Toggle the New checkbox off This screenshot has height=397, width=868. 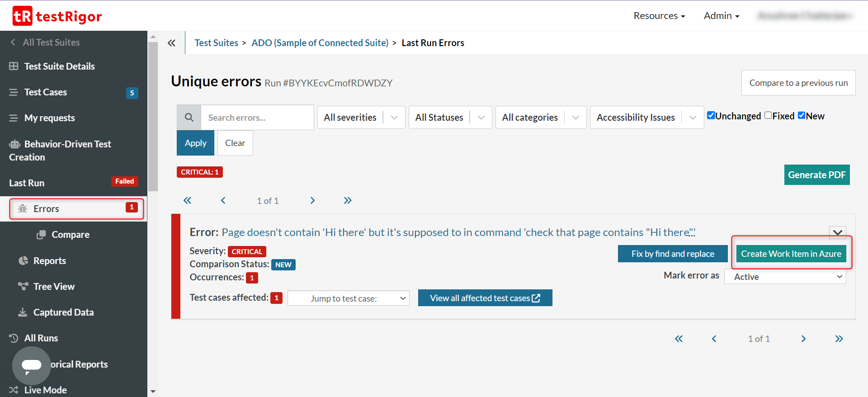[802, 115]
